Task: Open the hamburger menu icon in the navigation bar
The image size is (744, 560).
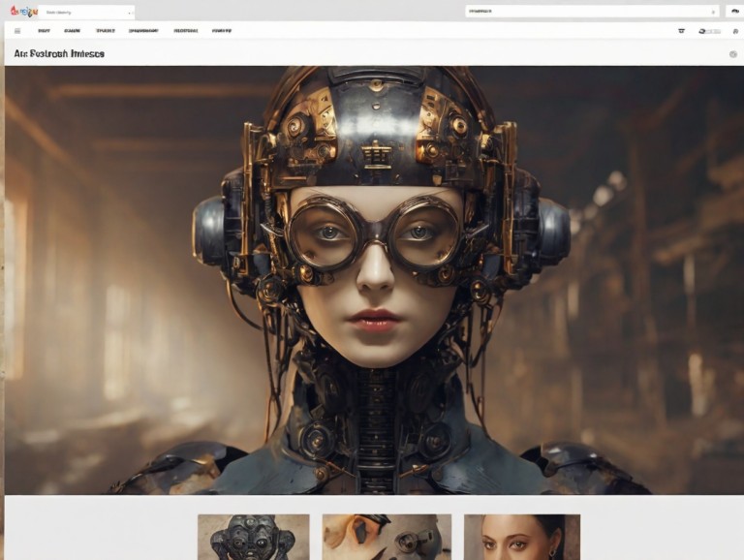Action: pos(16,31)
